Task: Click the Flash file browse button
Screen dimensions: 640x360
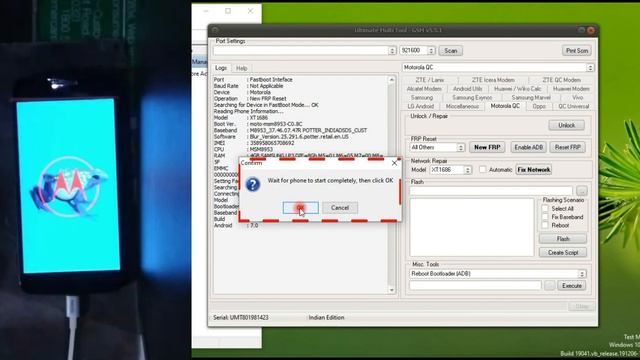Action: (582, 191)
